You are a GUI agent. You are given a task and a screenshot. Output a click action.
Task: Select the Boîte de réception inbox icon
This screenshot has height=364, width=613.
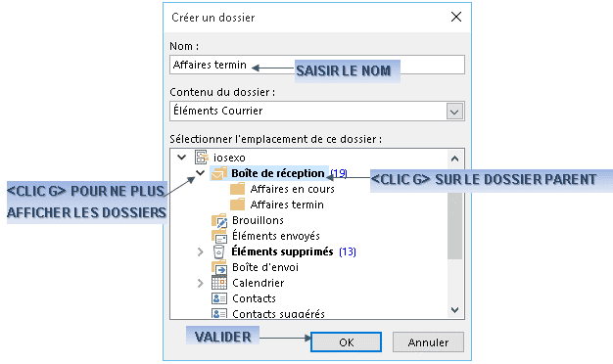pos(219,173)
